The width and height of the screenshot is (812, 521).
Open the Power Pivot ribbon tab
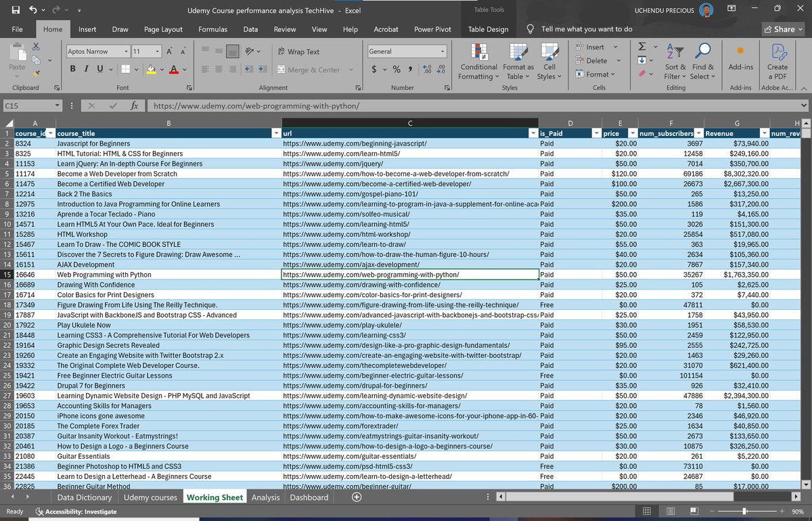click(432, 29)
